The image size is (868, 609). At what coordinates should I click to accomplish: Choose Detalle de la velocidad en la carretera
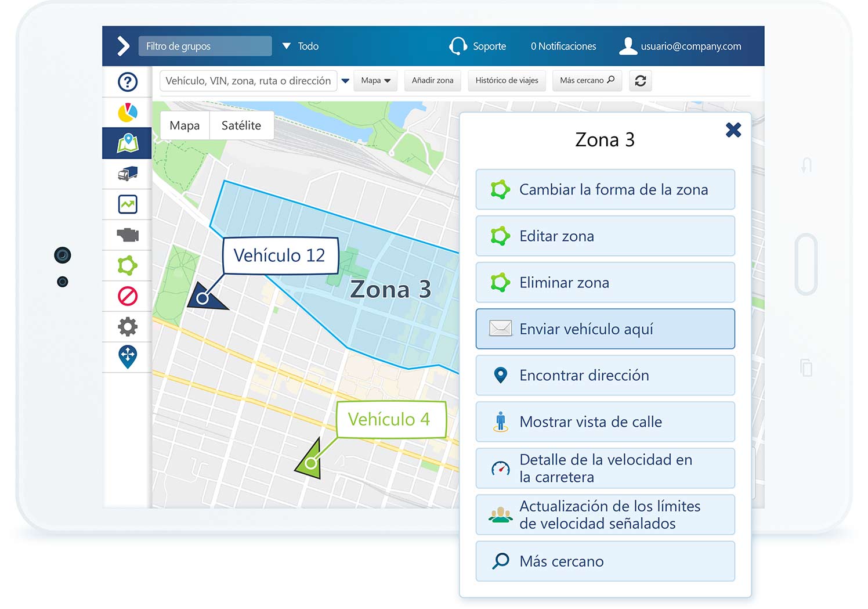(605, 468)
